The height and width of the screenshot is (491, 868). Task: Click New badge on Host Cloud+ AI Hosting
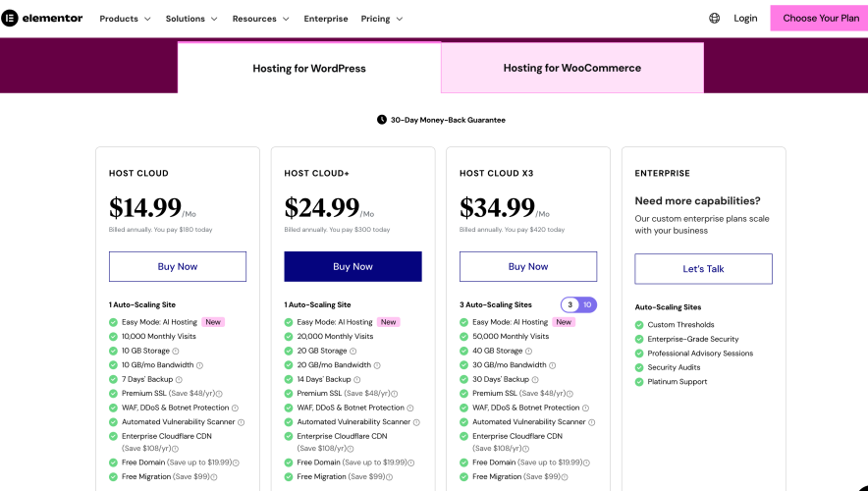tap(389, 322)
